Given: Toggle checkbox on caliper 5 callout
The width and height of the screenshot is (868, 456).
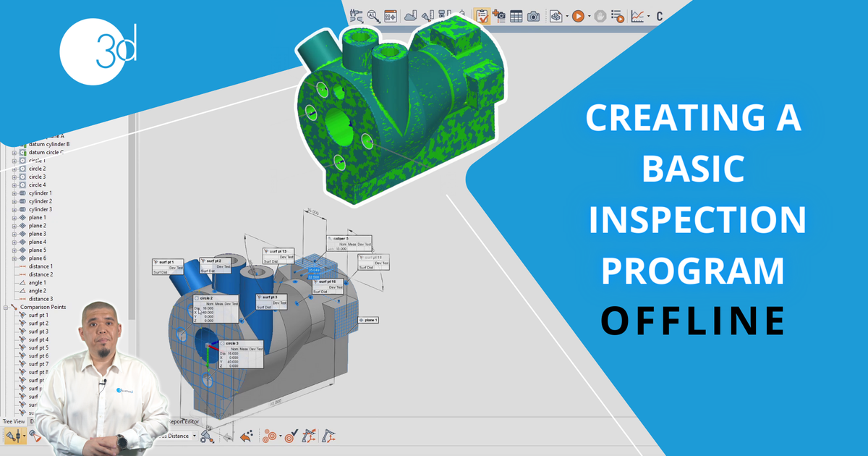Looking at the screenshot, I should coord(330,238).
